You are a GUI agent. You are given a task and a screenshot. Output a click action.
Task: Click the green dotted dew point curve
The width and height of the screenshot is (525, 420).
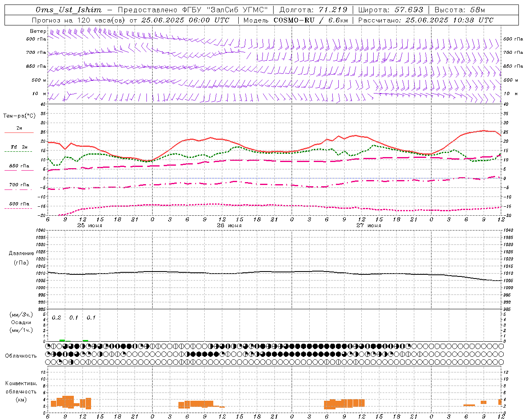tap(275, 152)
